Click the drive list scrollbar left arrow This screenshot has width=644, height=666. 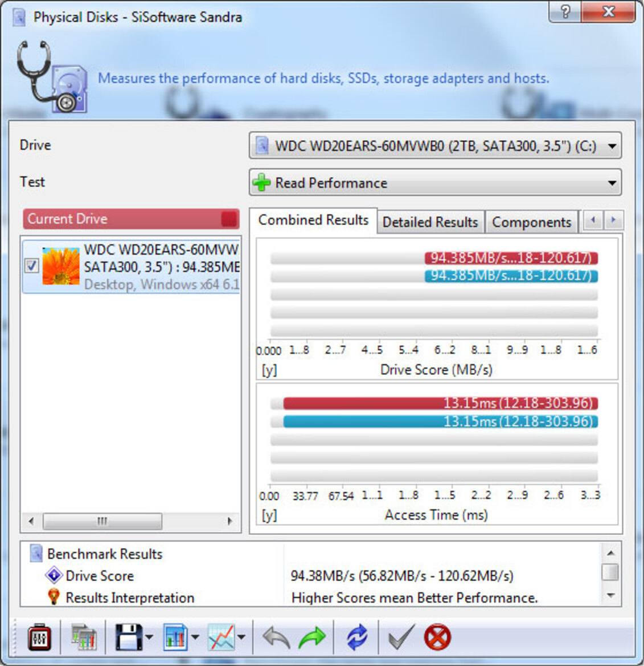pos(31,521)
